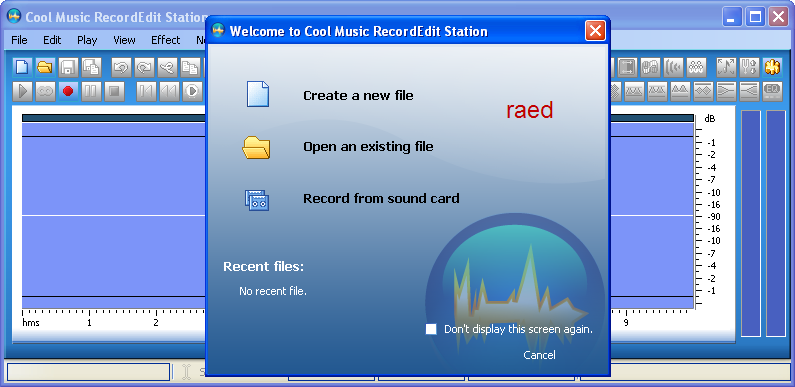Click the tuning fork pitch icon
The image size is (795, 387).
point(749,67)
